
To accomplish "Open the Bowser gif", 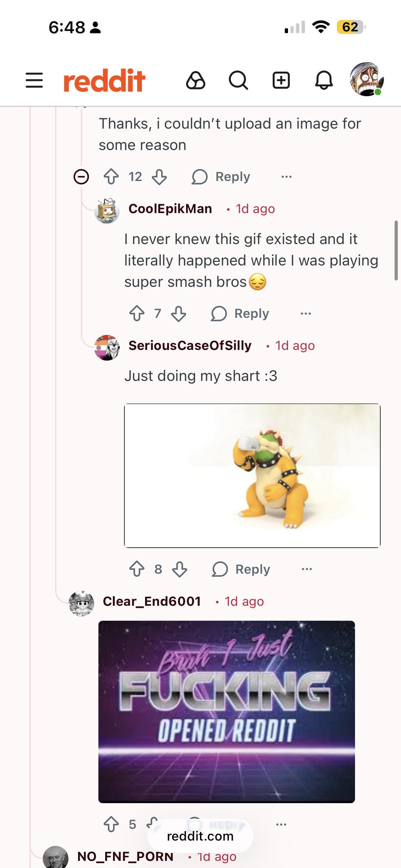I will [x=252, y=475].
